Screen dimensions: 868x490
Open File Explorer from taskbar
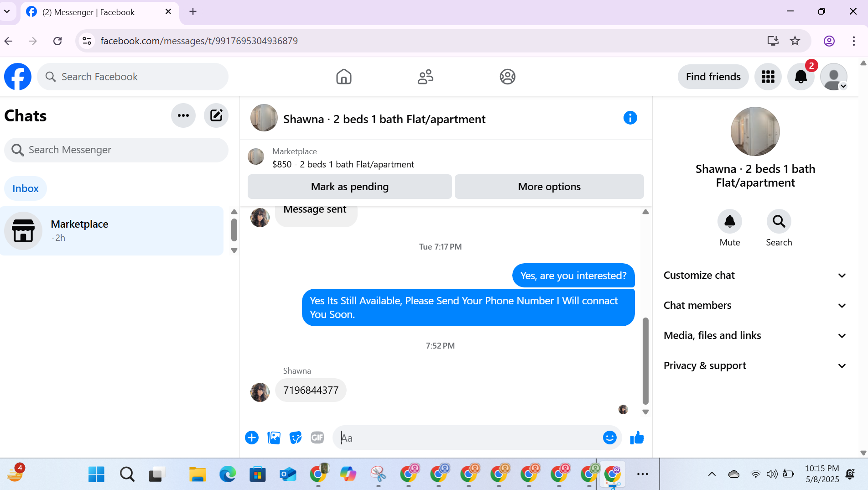point(197,474)
